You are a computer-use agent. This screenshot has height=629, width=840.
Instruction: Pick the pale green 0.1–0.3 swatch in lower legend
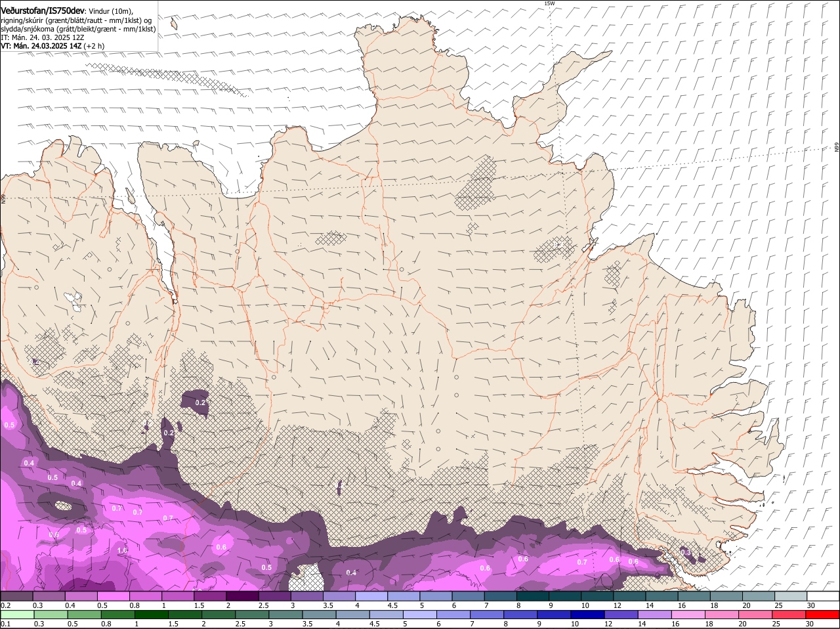(x=17, y=615)
